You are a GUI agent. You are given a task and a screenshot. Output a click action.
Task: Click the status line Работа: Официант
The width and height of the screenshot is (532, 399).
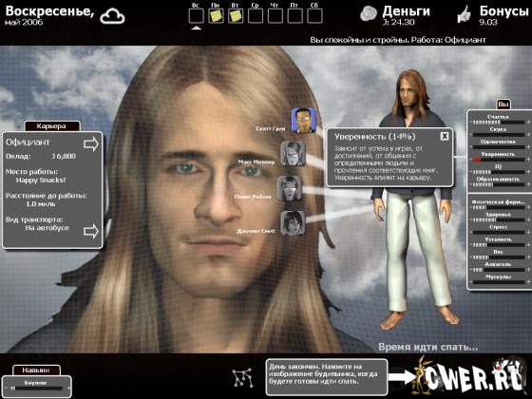point(448,40)
